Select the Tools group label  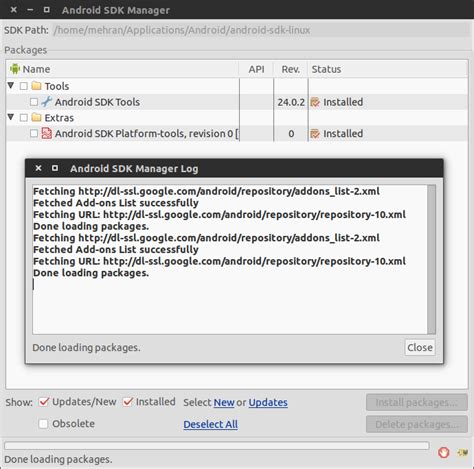point(57,86)
